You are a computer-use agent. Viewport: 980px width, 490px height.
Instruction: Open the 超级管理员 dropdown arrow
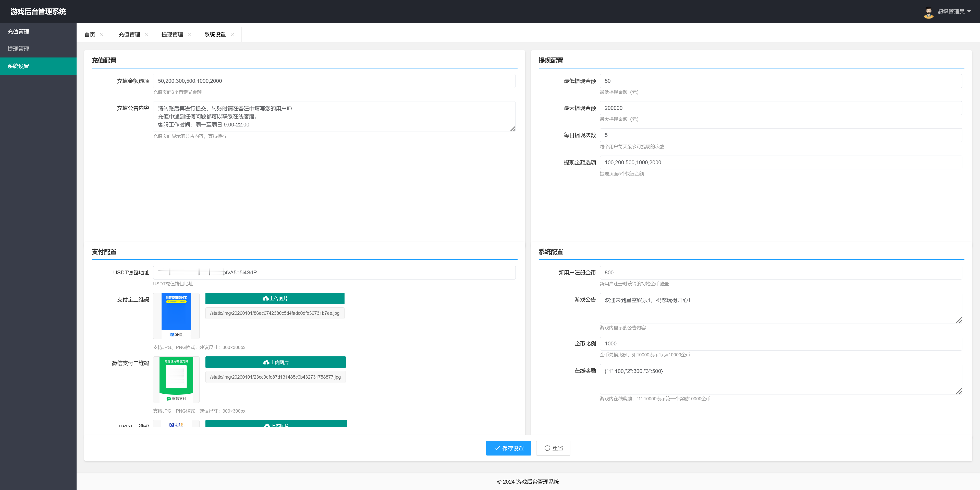point(969,11)
